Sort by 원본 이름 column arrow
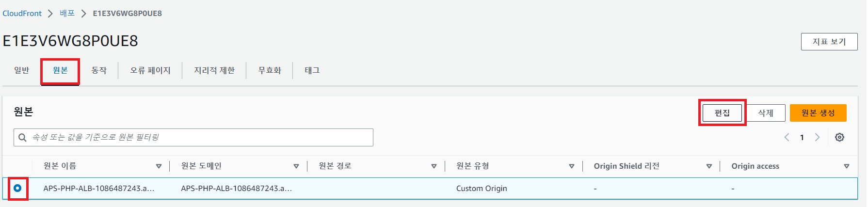 159,166
